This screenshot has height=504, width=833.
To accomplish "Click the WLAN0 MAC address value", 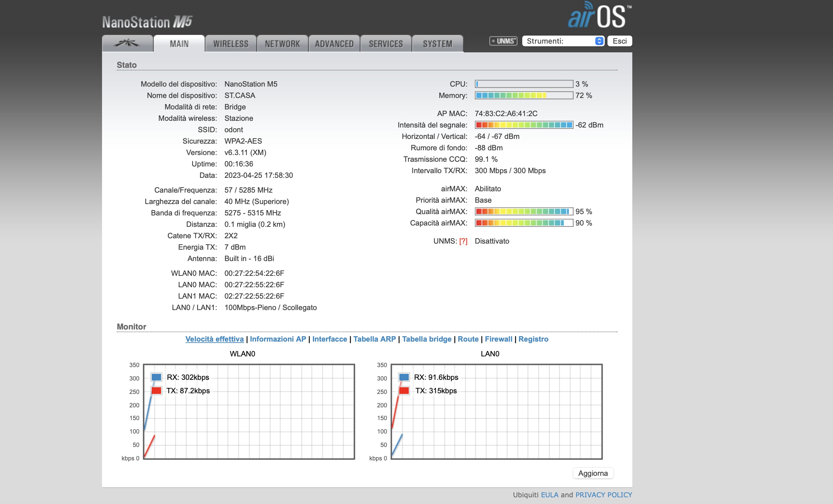I will pos(254,273).
